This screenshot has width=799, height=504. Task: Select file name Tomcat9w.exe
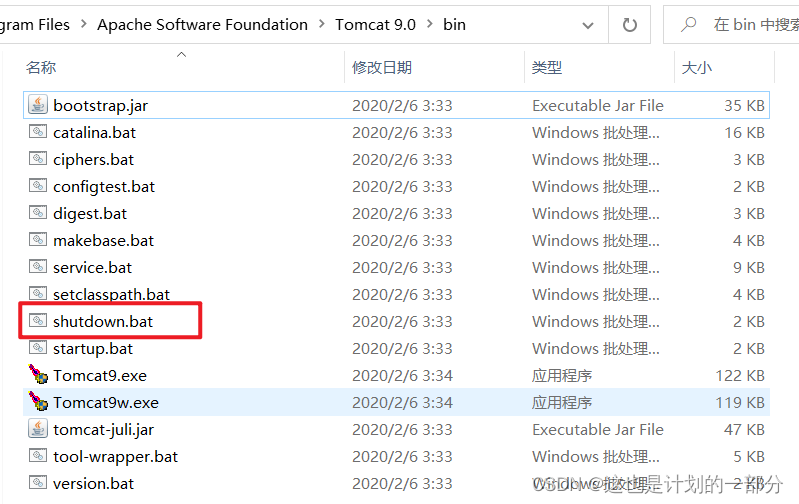106,403
